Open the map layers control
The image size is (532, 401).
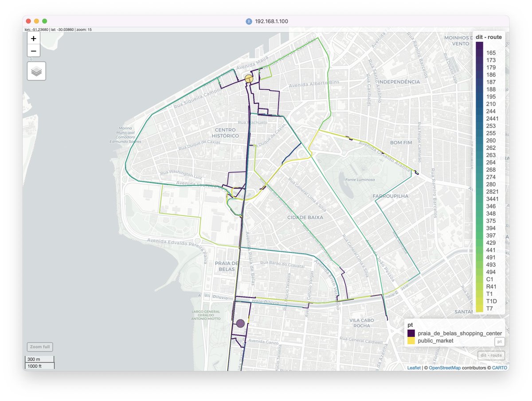[x=37, y=71]
